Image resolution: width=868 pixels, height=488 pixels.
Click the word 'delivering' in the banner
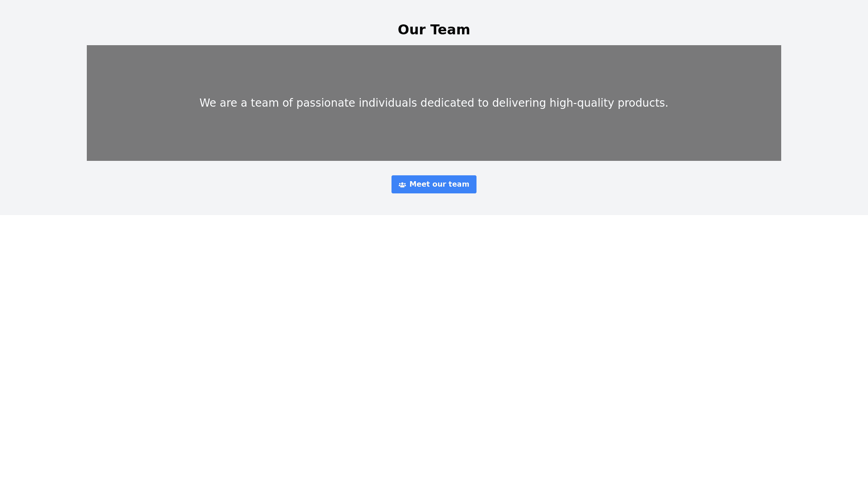click(x=519, y=103)
